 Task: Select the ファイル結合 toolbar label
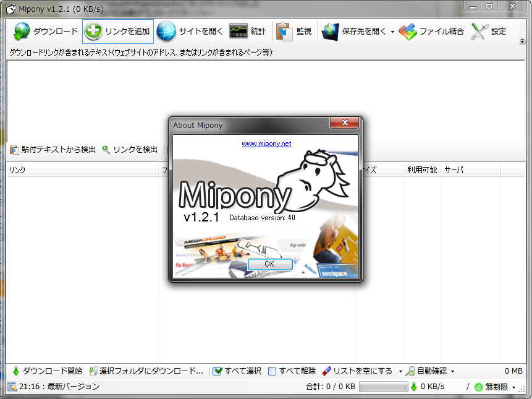(x=442, y=32)
